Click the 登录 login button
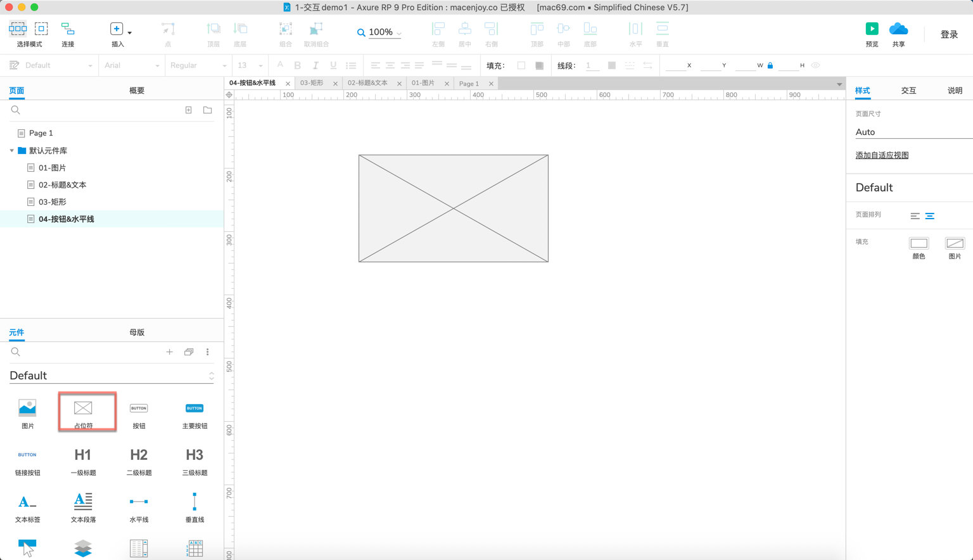Viewport: 973px width, 560px height. pos(949,34)
